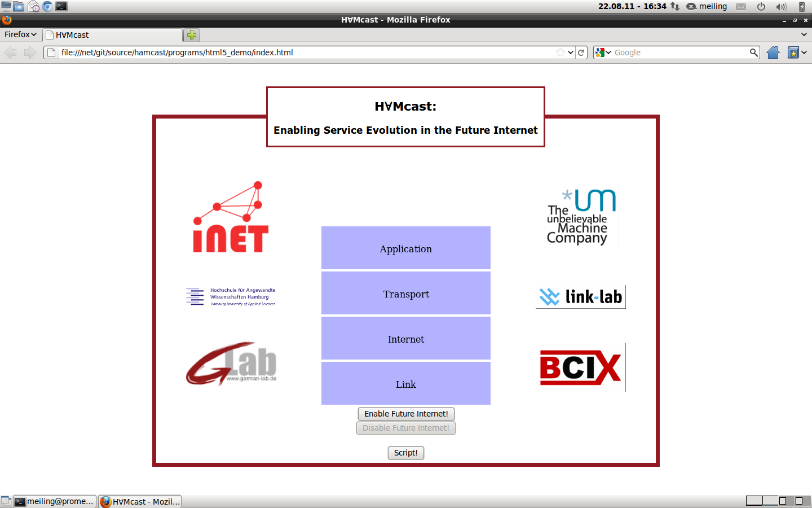Click the battery status icon
Viewport: 812px width, 508px height.
tap(802, 7)
